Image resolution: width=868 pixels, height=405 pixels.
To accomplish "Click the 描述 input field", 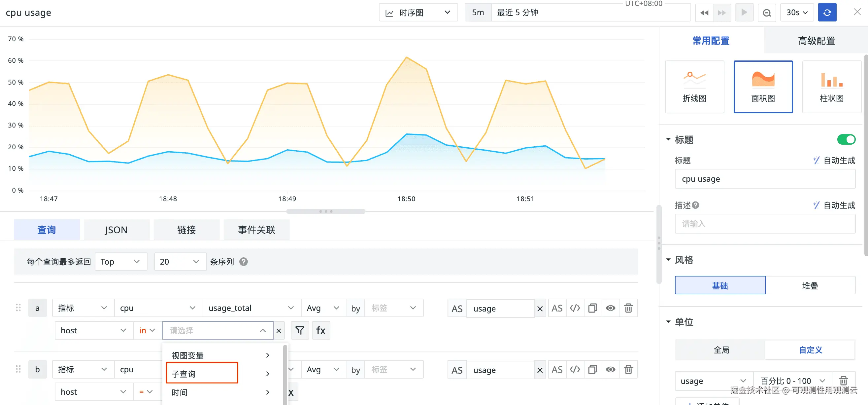I will [x=765, y=224].
